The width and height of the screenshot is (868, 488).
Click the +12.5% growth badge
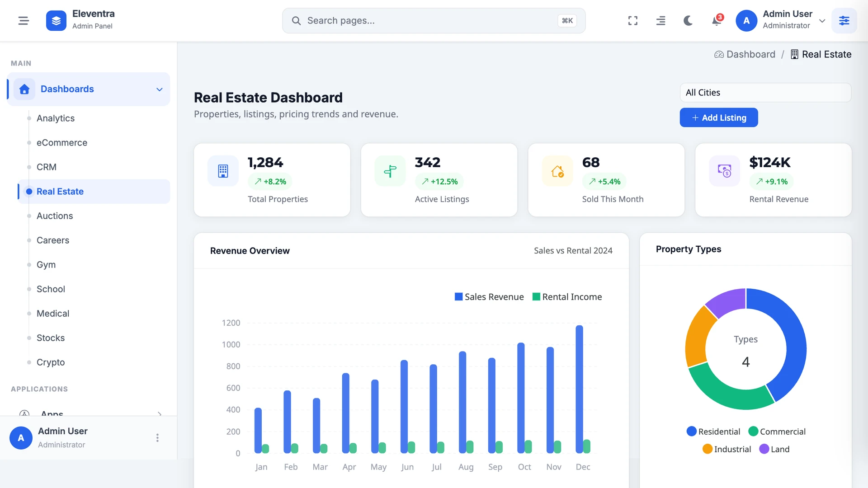click(x=439, y=182)
